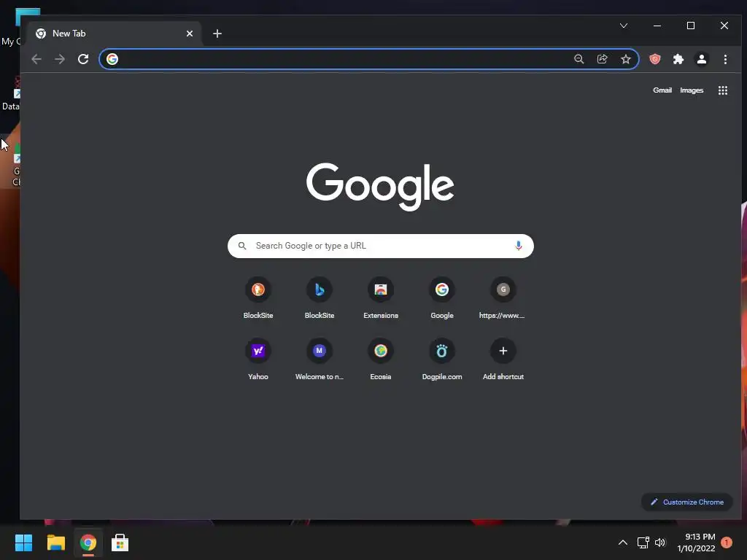Show hidden system tray icons
This screenshot has width=747, height=560.
pos(623,542)
